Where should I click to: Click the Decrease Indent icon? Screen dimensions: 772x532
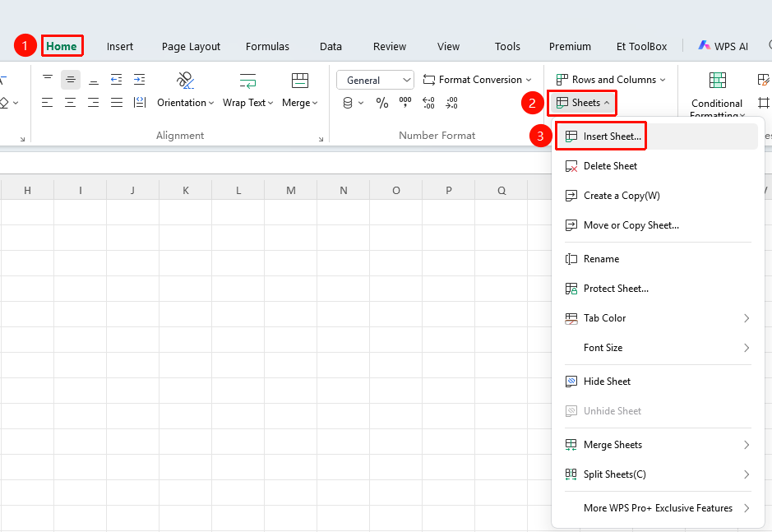(x=116, y=79)
